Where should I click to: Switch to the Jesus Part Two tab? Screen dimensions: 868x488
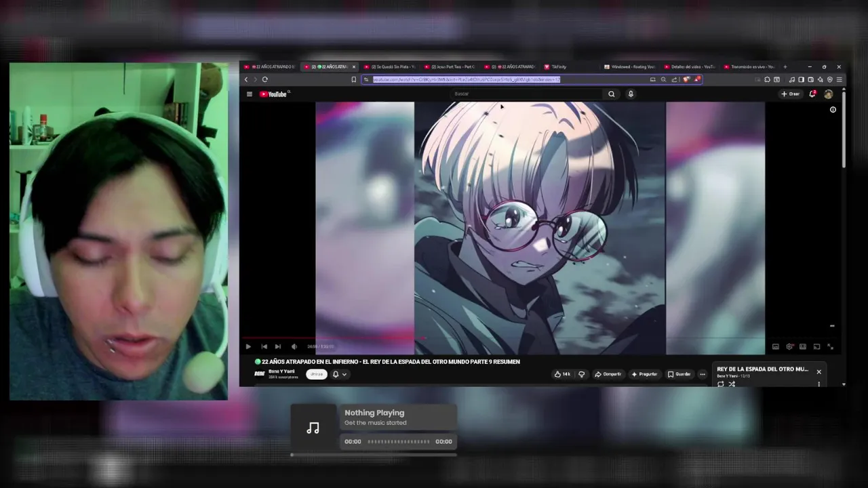click(x=449, y=66)
